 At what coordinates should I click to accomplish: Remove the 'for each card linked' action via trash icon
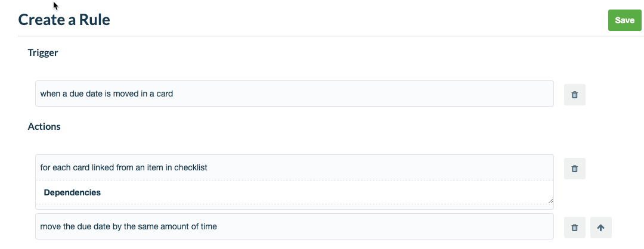(574, 169)
